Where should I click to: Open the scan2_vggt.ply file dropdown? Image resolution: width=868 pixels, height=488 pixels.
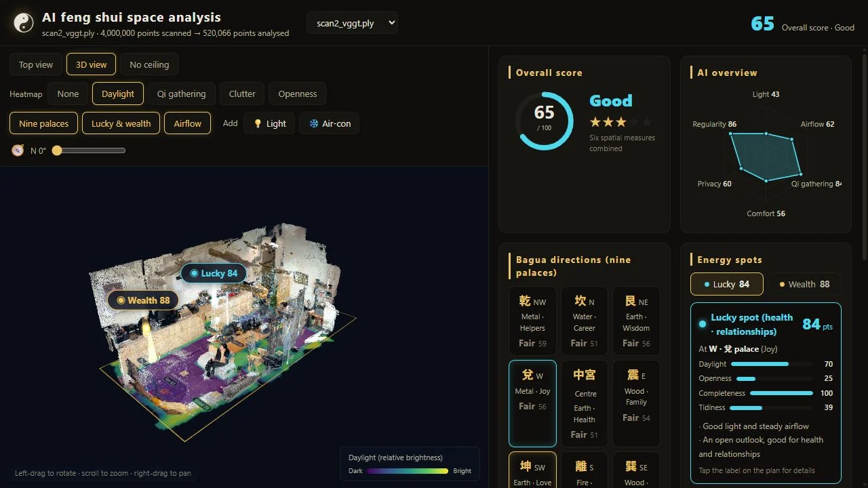click(352, 23)
